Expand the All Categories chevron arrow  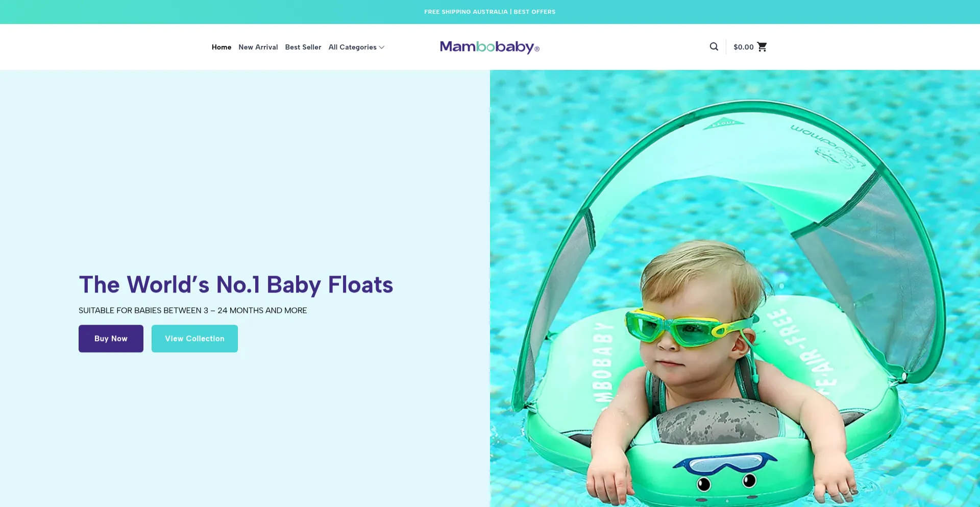click(x=382, y=47)
